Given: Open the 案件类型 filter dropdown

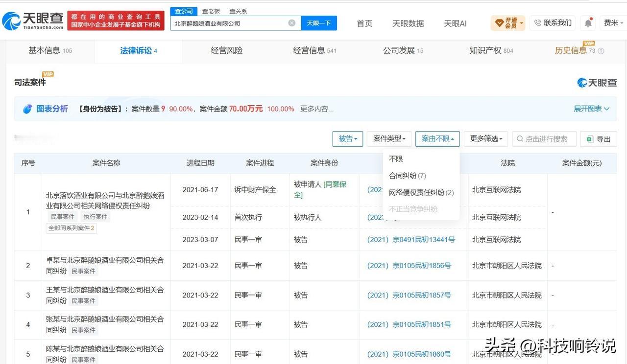Looking at the screenshot, I should click(389, 139).
